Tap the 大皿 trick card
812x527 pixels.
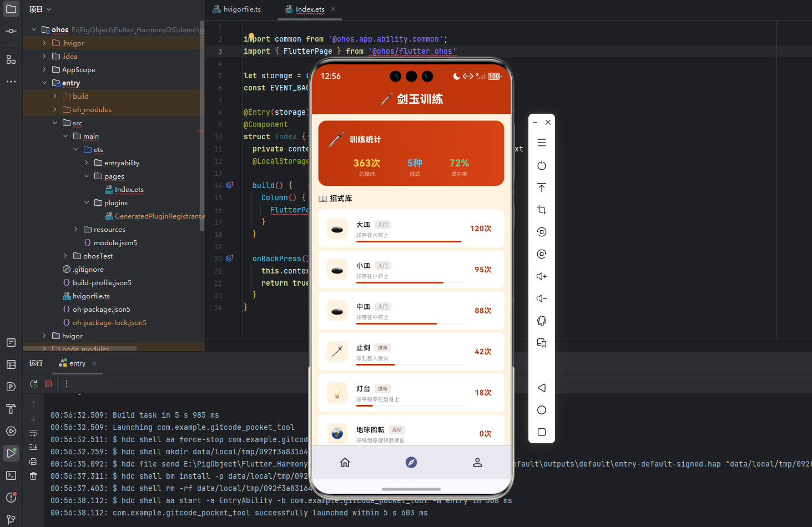point(411,229)
